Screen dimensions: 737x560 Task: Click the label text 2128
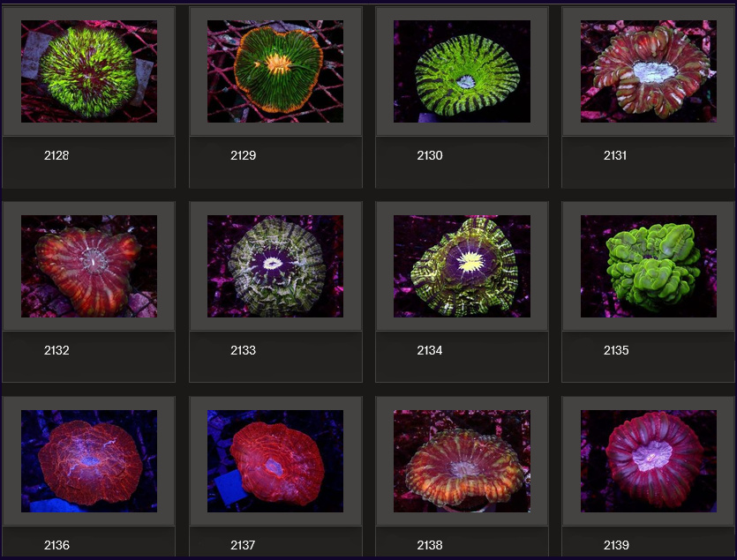(x=56, y=155)
